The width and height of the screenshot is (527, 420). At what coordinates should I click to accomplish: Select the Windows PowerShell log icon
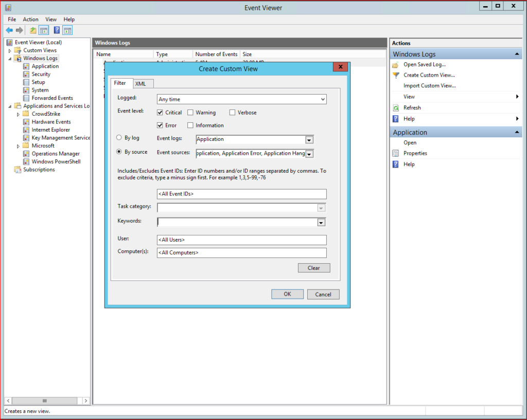coord(26,161)
